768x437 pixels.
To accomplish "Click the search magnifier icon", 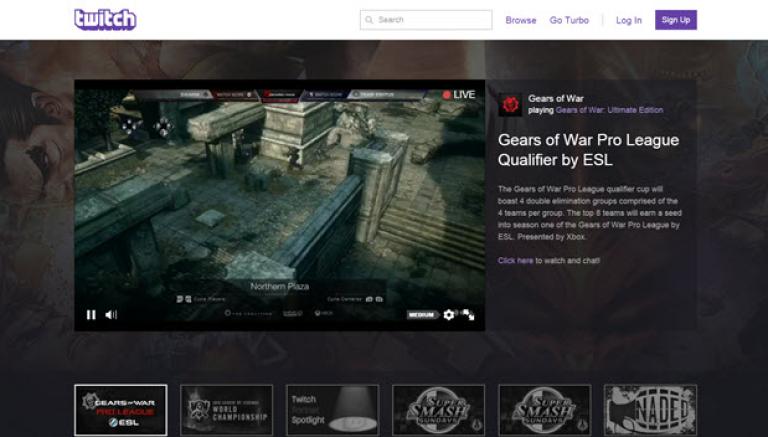I will [x=369, y=20].
